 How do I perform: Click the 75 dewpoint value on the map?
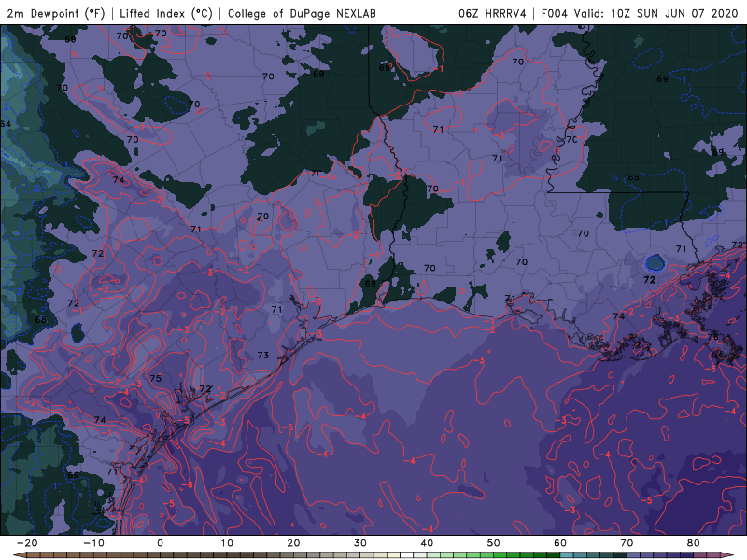pos(156,379)
